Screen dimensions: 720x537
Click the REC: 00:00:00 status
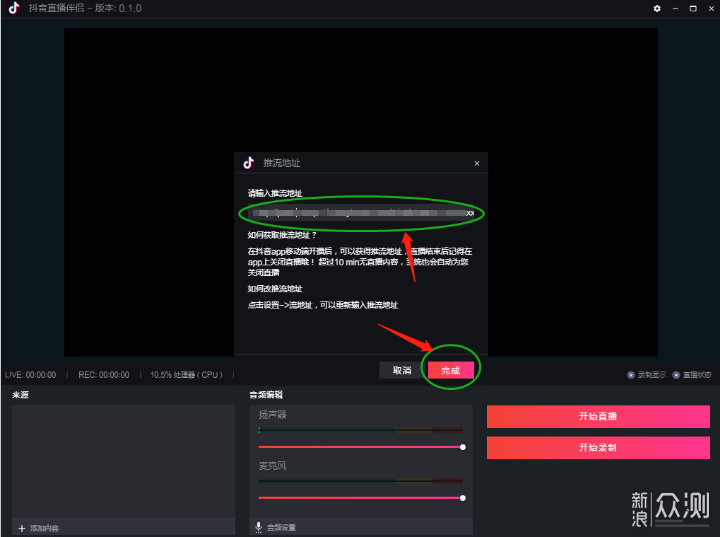click(x=104, y=375)
